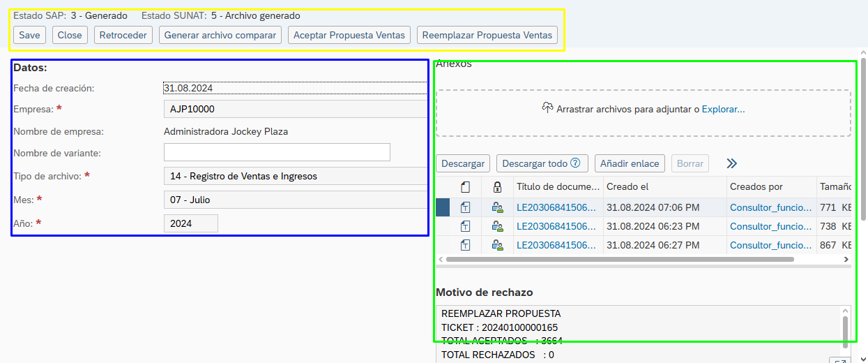Click the Nombre de variante input field
868x363 pixels.
[277, 152]
